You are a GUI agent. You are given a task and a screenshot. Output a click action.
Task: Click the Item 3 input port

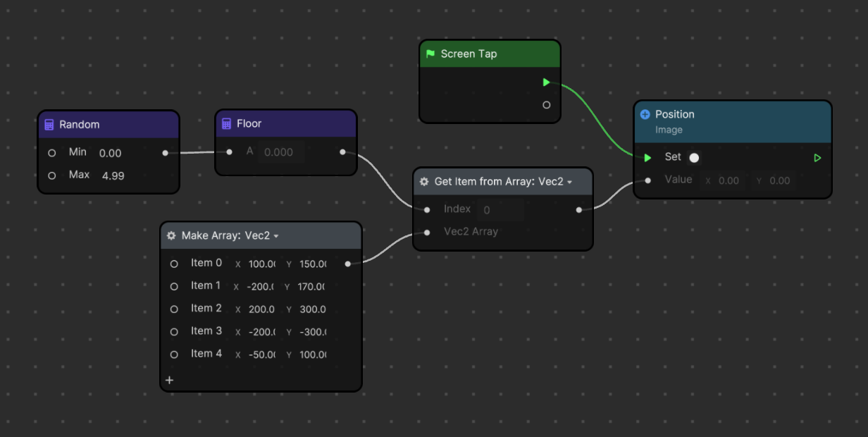[174, 331]
